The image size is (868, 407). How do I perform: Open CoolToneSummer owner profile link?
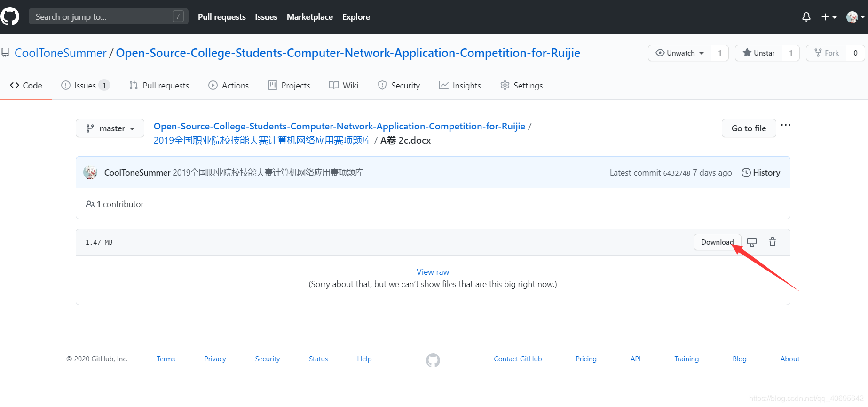click(61, 53)
